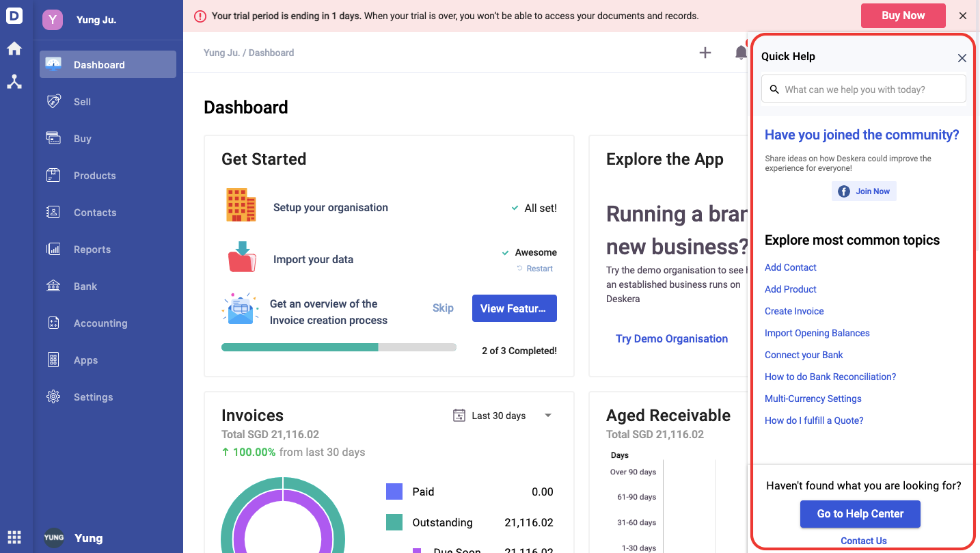This screenshot has height=553, width=980.
Task: Click the invoice envelope illustration icon
Action: click(x=240, y=309)
